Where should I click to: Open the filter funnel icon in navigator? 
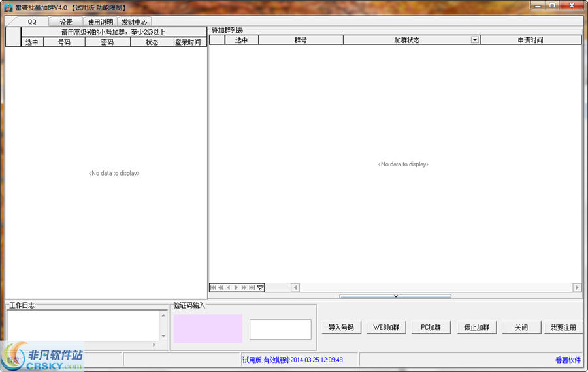pos(260,288)
